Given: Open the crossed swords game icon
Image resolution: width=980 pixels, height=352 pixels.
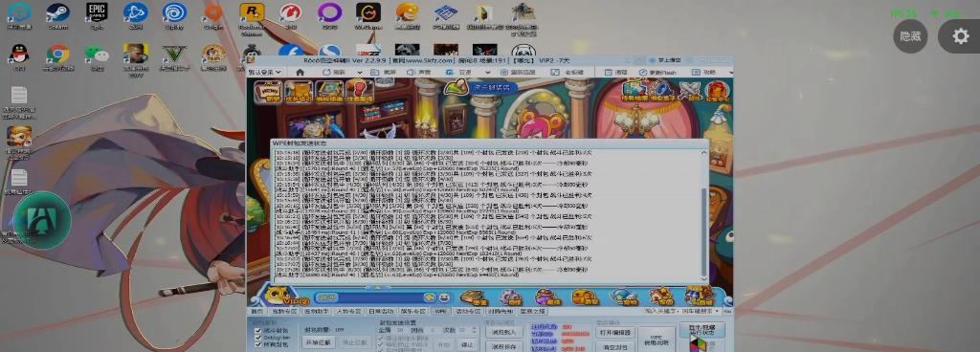Looking at the screenshot, I should 691,91.
